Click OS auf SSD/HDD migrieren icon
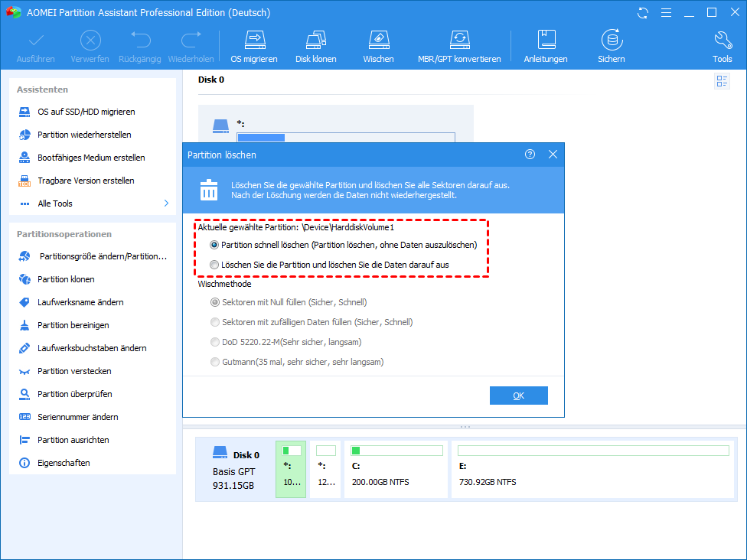 [24, 112]
